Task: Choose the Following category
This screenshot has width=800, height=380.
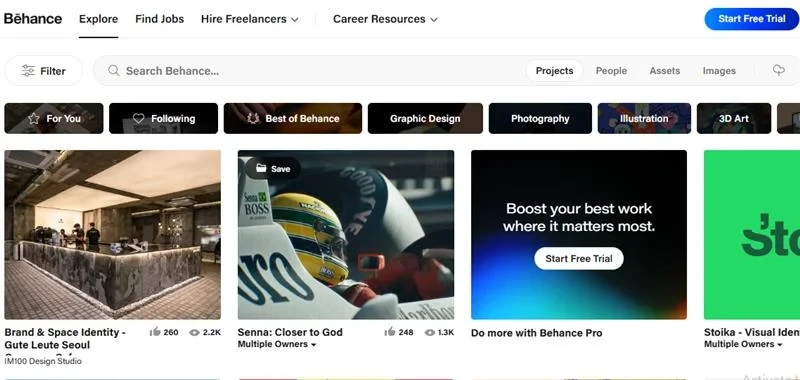Action: coord(163,118)
